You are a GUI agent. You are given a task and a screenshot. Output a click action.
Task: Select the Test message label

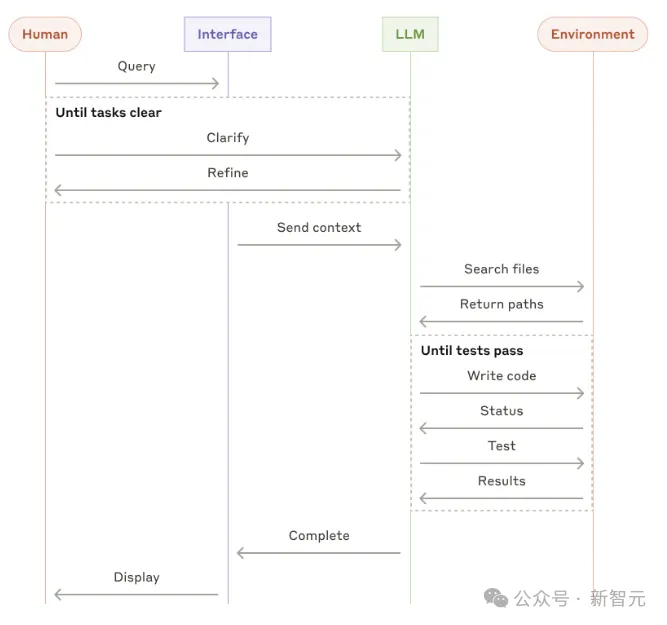pos(502,446)
